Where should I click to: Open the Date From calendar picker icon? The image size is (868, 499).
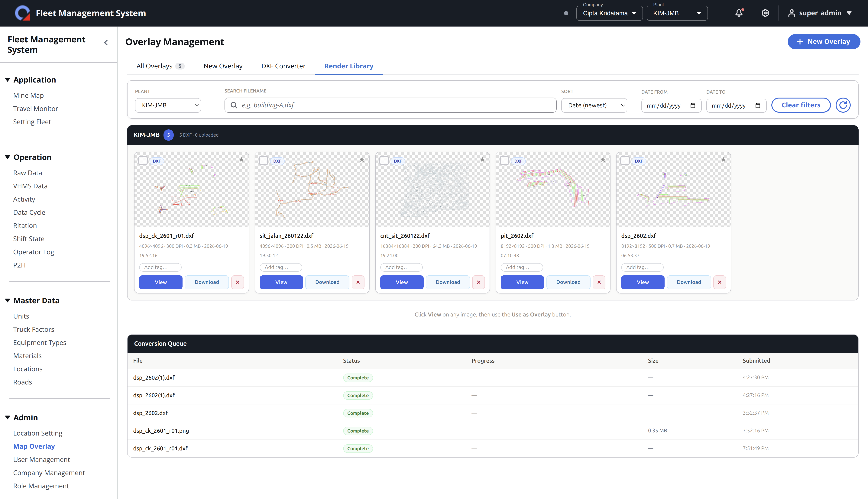click(693, 105)
